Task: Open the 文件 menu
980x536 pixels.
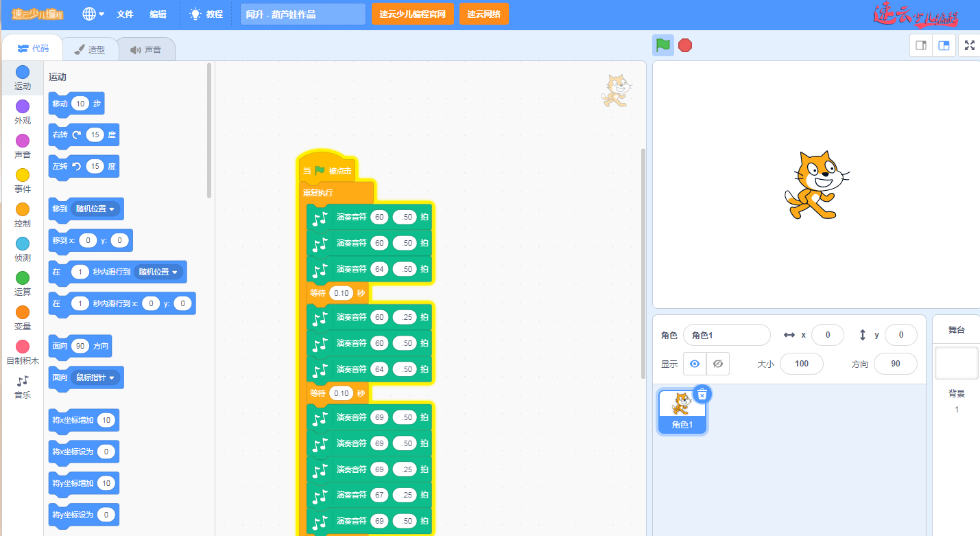Action: (125, 14)
